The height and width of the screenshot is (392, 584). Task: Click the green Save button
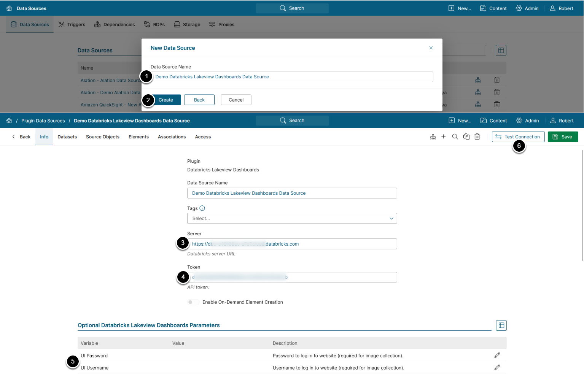[x=563, y=137]
